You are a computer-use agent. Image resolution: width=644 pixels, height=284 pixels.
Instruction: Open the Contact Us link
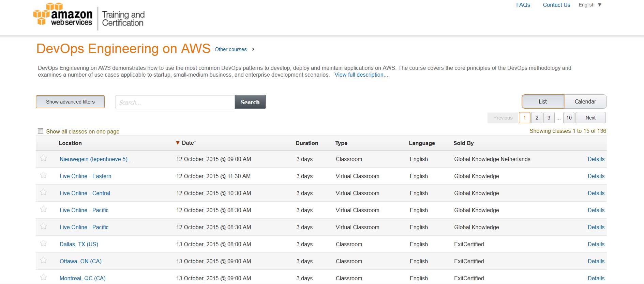[x=556, y=5]
